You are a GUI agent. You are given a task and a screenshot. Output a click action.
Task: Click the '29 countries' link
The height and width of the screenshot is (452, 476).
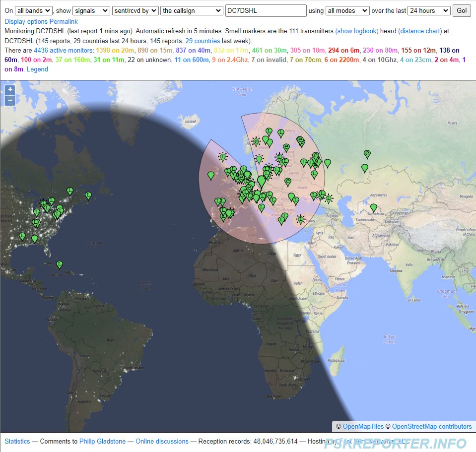[203, 41]
